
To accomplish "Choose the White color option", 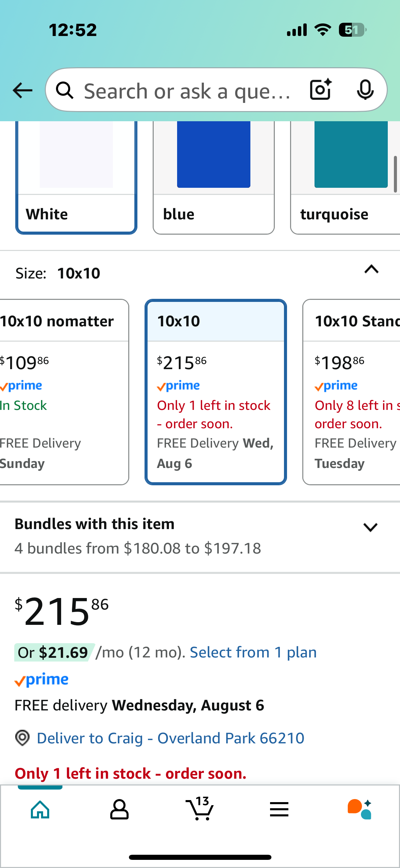I will 76,177.
